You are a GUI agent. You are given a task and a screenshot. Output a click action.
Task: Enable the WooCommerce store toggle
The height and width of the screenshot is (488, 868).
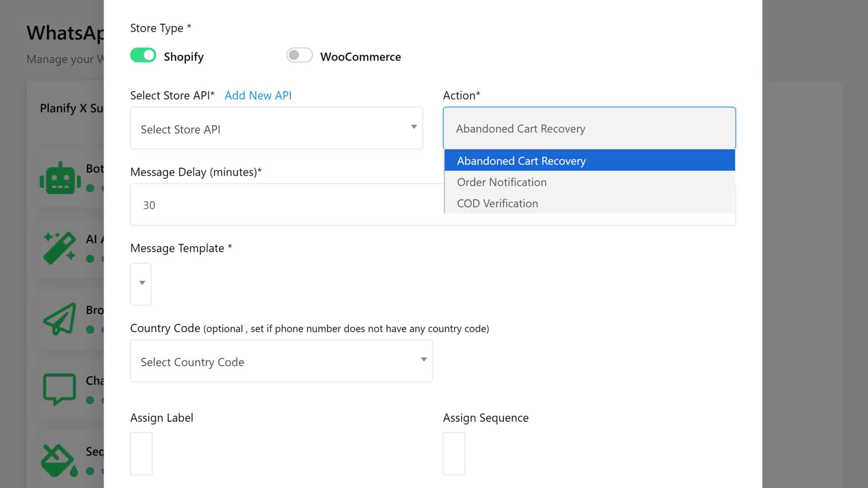tap(299, 55)
